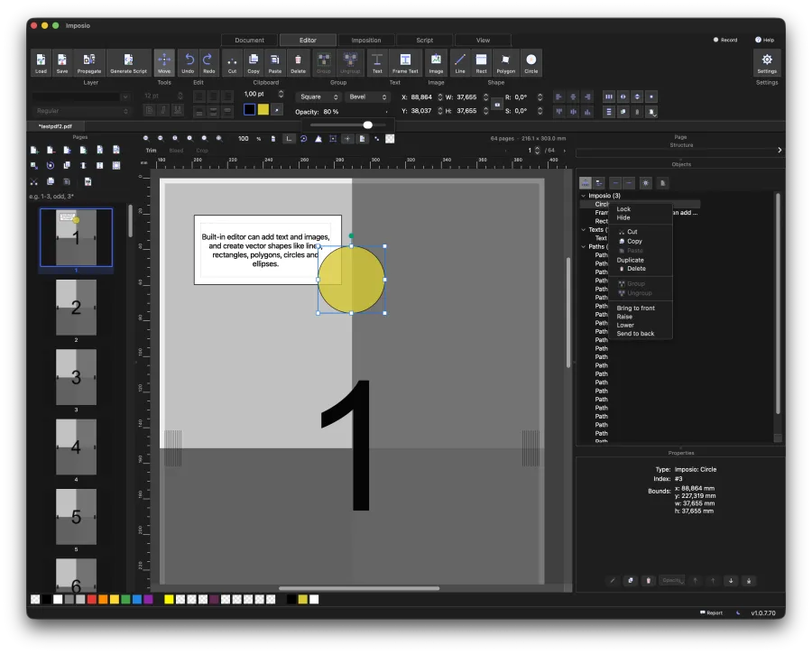The image size is (812, 654).
Task: Click the page range filter field
Action: [78, 197]
